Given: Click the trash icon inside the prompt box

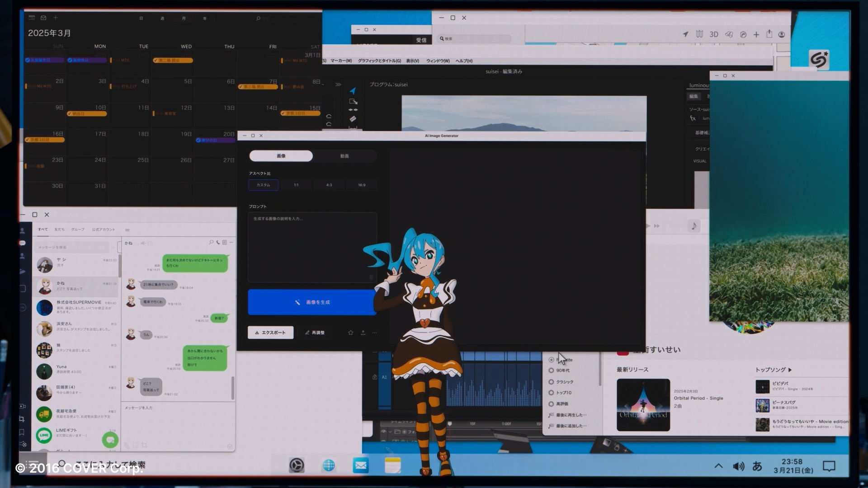Looking at the screenshot, I should 371,277.
